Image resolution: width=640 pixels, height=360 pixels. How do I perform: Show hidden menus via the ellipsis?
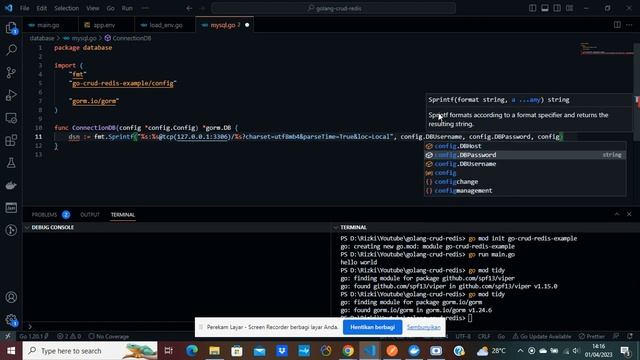pyautogui.click(x=145, y=8)
